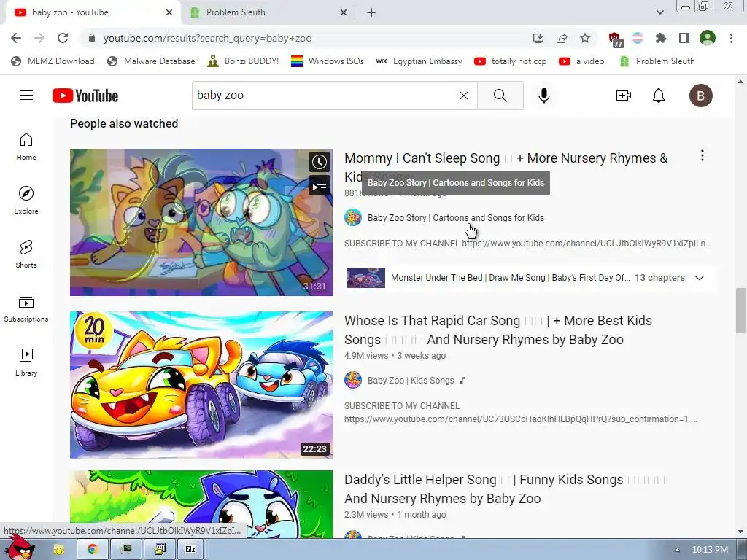Add Mommy I Can't Sleep video to Watch later

tap(320, 162)
